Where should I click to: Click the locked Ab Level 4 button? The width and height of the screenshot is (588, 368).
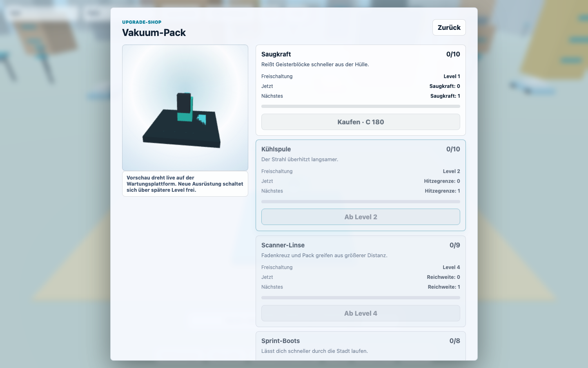pos(361,313)
